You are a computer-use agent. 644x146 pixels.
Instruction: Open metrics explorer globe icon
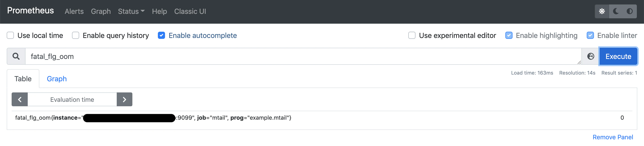point(591,56)
